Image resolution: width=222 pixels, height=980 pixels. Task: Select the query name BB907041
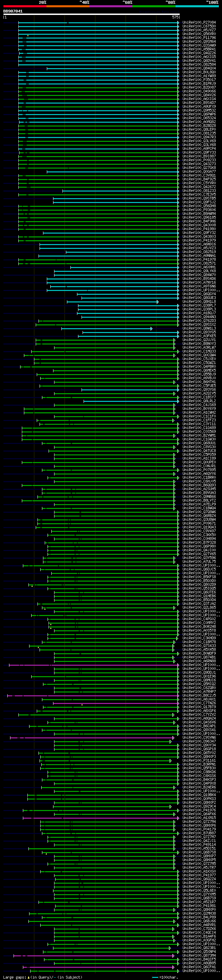[x=13, y=11]
